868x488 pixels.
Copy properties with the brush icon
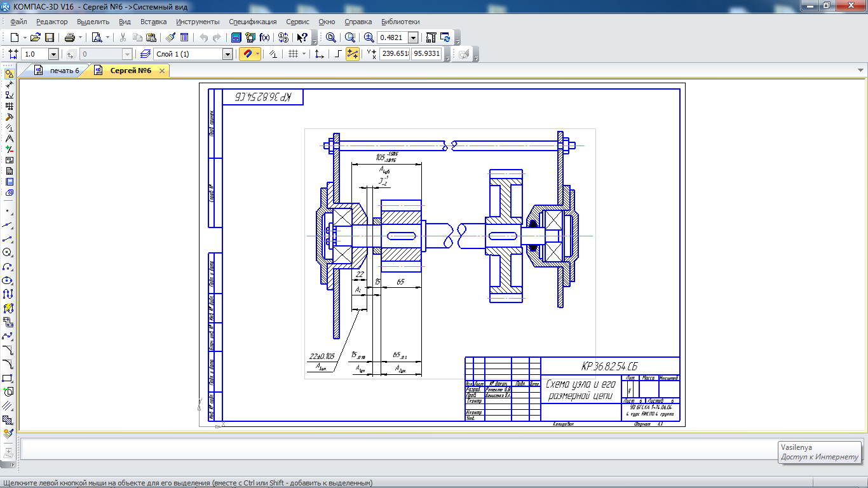pyautogui.click(x=170, y=37)
